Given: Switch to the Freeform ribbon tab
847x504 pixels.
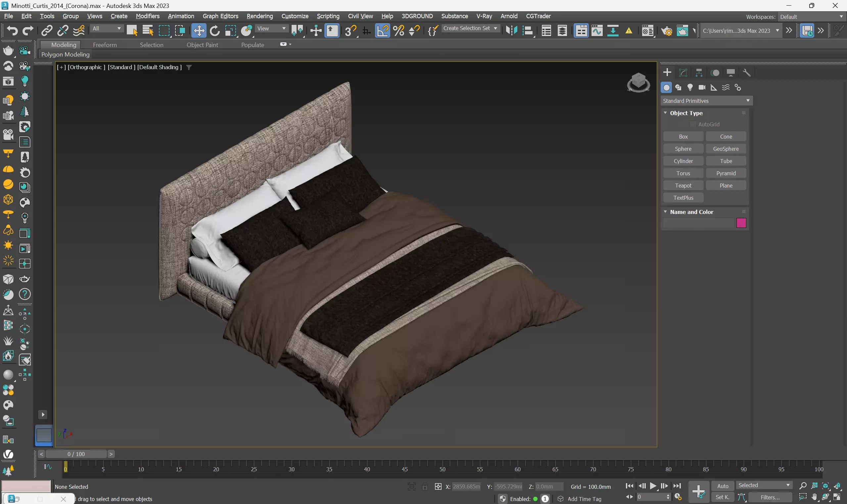Looking at the screenshot, I should pyautogui.click(x=105, y=45).
